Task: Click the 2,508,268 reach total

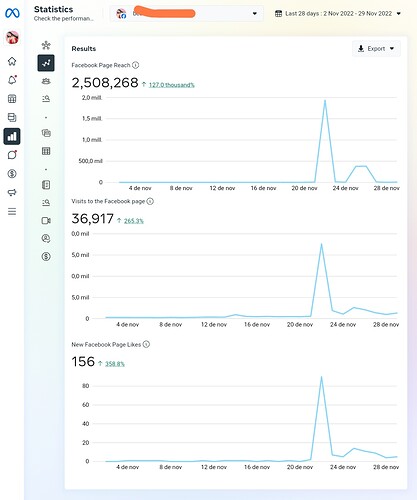Action: (105, 83)
